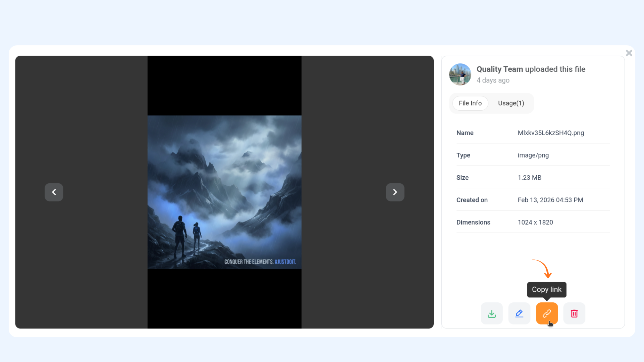Click the blue edit pencil icon
This screenshot has height=362, width=644.
[519, 314]
